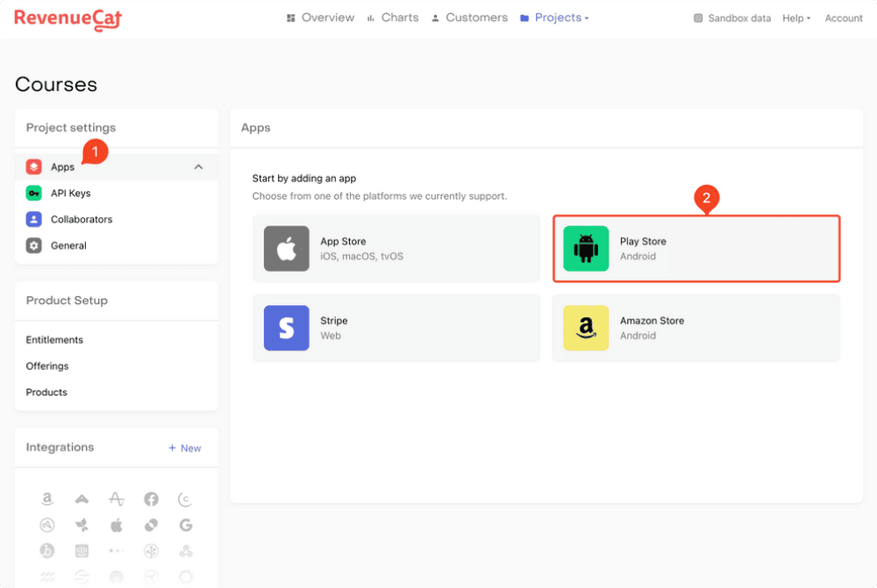Click the Facebook integration icon
This screenshot has height=588, width=877.
click(151, 499)
